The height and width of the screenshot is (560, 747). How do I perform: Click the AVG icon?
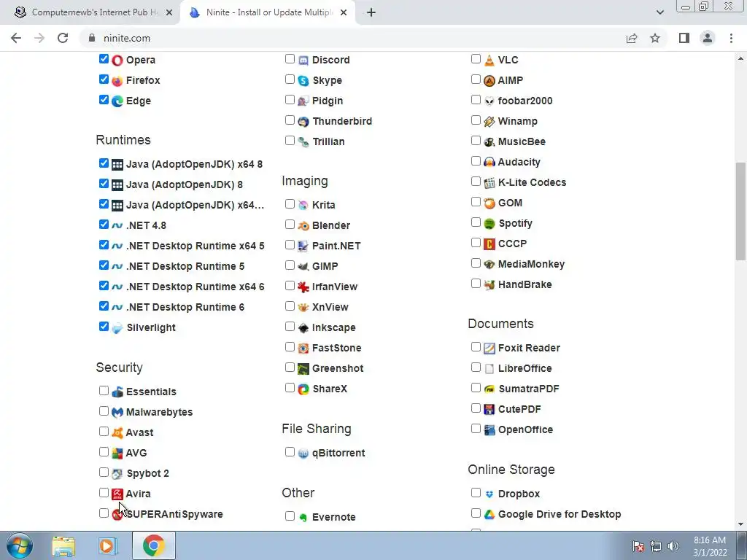[x=117, y=454]
